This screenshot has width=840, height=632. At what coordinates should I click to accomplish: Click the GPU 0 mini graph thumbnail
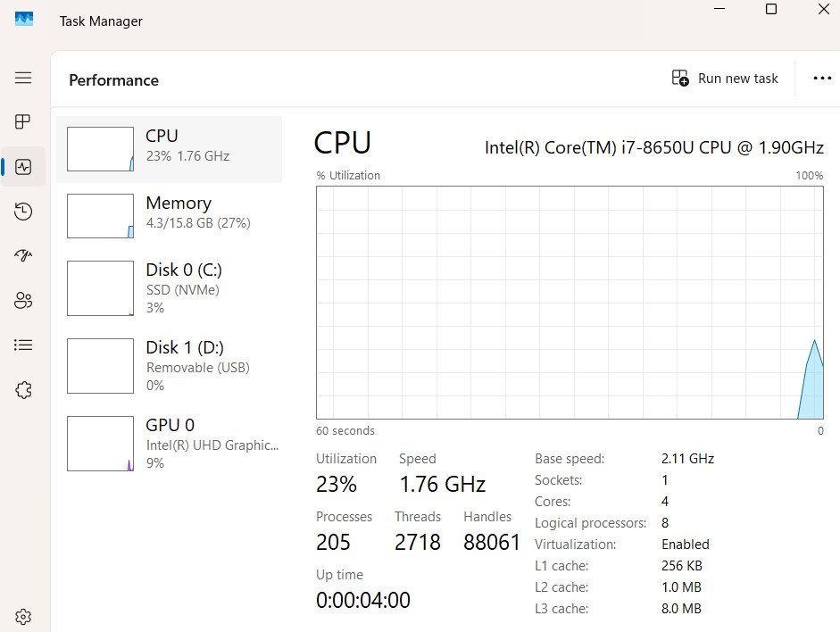pos(100,444)
